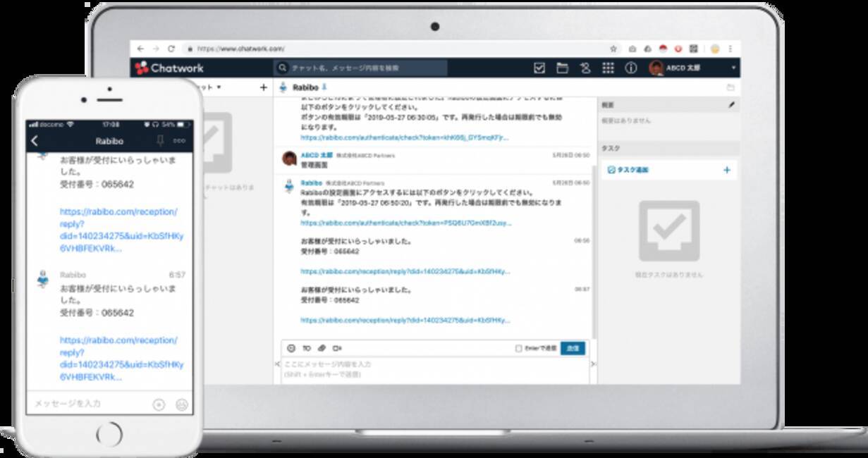Open contact management icon in header
The image size is (868, 458).
(585, 68)
